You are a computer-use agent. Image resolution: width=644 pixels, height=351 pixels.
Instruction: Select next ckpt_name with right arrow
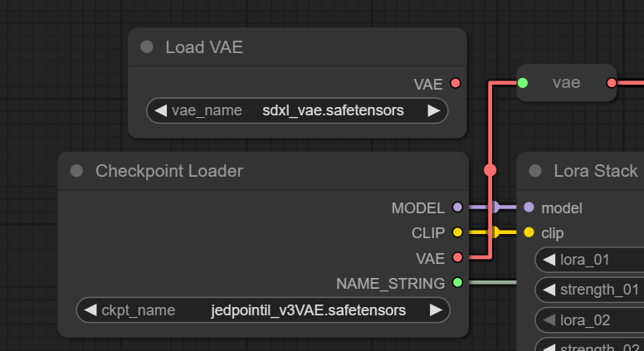[x=435, y=310]
